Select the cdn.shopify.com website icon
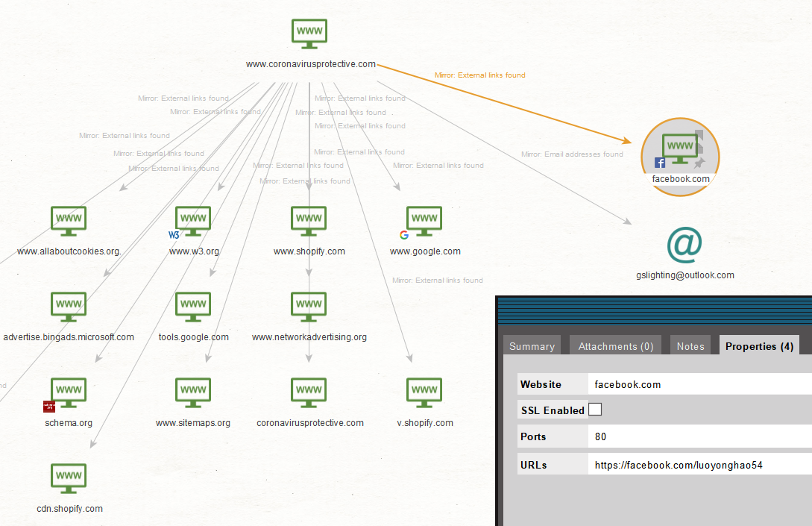 click(69, 478)
